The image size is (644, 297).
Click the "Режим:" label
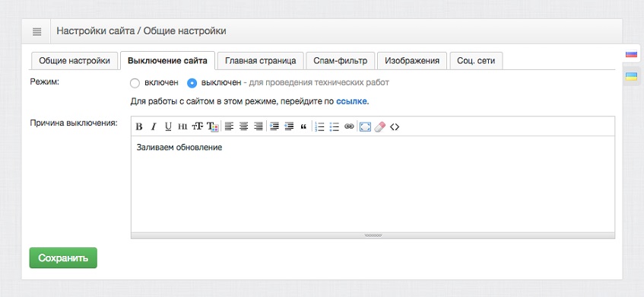(45, 81)
